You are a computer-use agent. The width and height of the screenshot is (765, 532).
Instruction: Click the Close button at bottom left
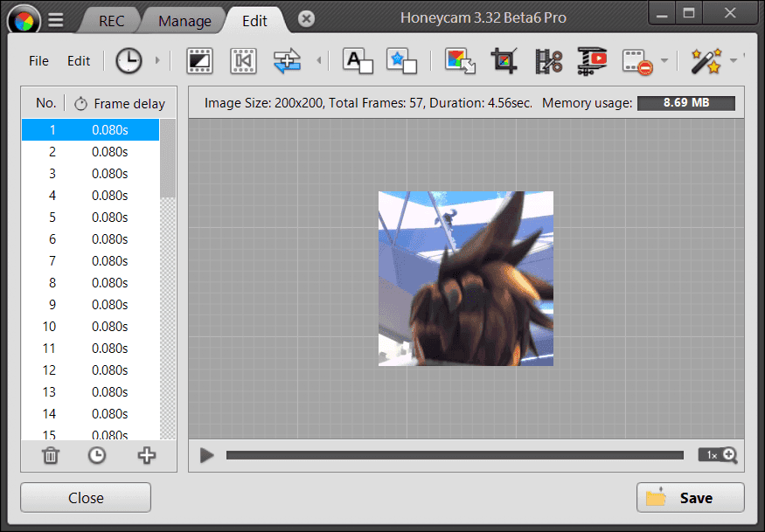click(86, 498)
